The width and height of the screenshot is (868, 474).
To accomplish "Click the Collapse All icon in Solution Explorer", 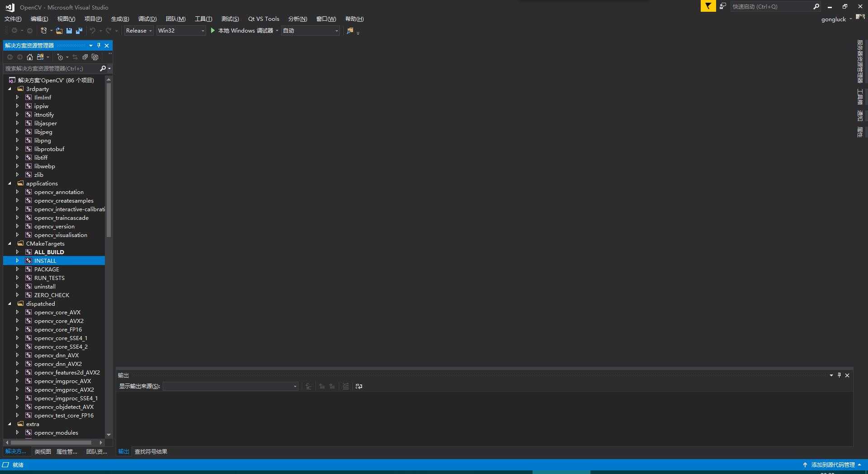I will tap(85, 57).
